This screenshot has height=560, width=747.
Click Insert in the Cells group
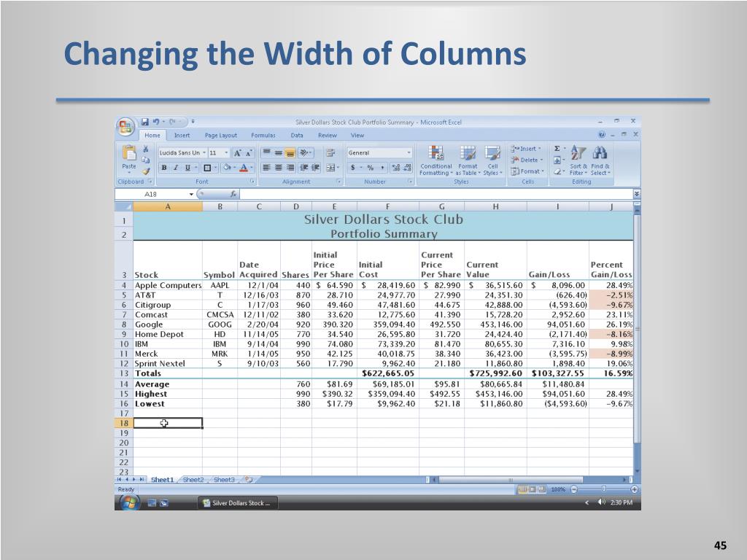tap(526, 149)
